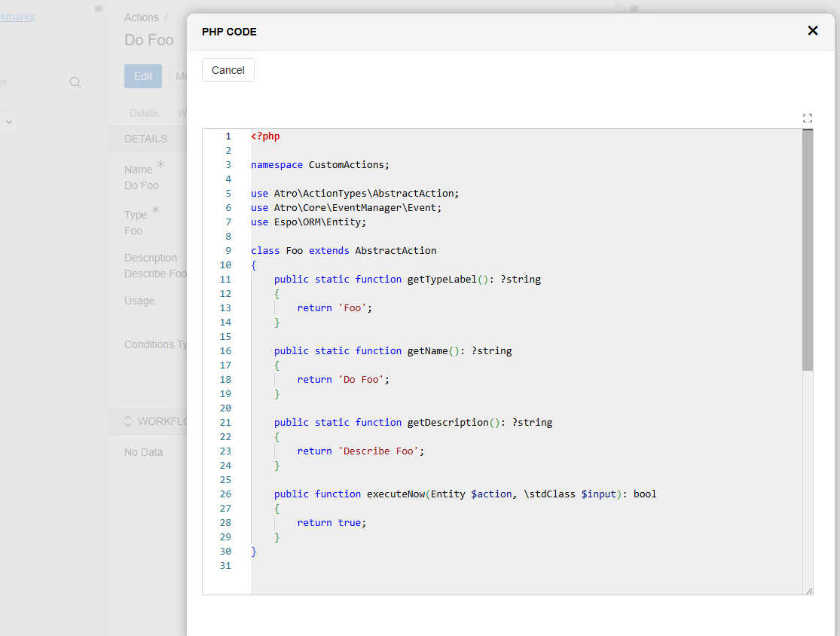840x636 pixels.
Task: Click the Workflows panel up-down arrows icon
Action: coord(128,421)
